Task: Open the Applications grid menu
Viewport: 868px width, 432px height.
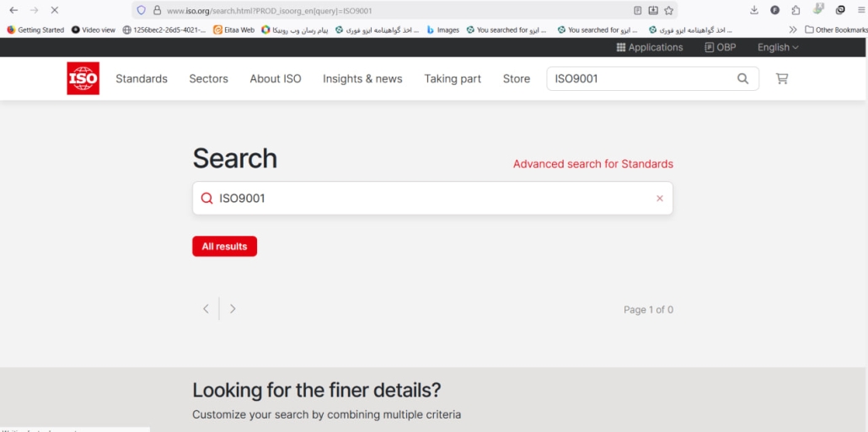Action: [649, 47]
